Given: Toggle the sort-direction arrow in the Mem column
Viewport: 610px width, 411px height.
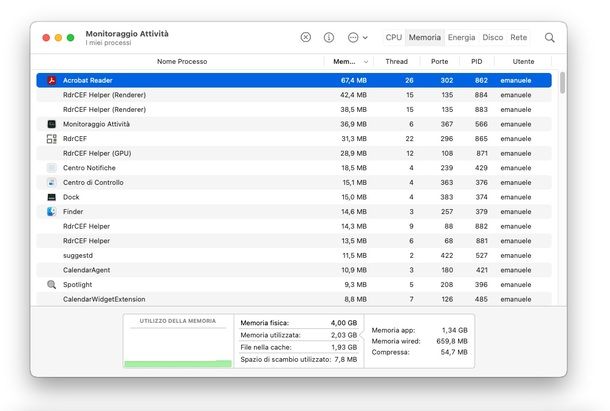Looking at the screenshot, I should [366, 62].
